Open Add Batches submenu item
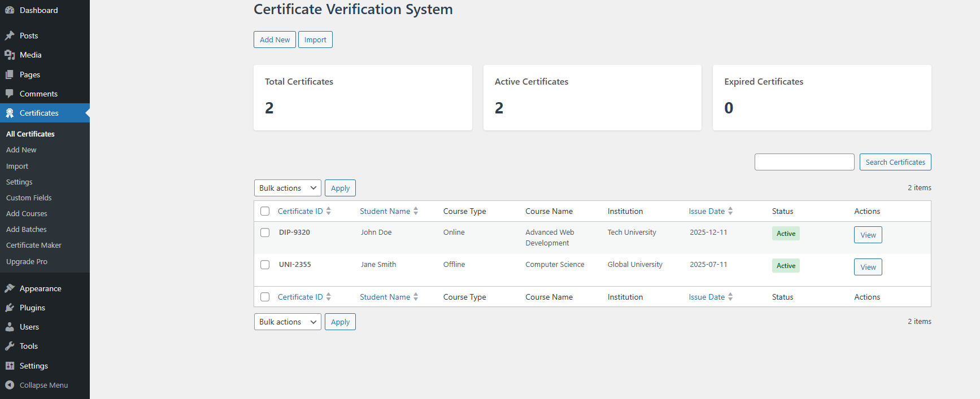This screenshot has height=399, width=980. [27, 229]
